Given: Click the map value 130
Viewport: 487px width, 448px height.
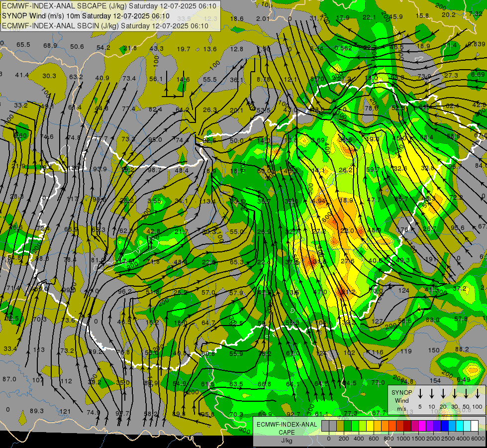Looking at the screenshot, I should pos(74,168).
